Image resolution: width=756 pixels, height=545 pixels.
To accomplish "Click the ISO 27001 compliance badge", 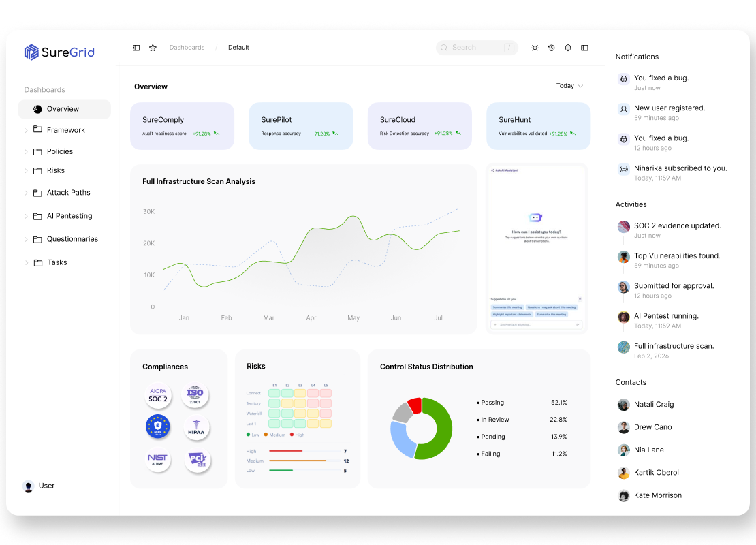I will [x=195, y=396].
